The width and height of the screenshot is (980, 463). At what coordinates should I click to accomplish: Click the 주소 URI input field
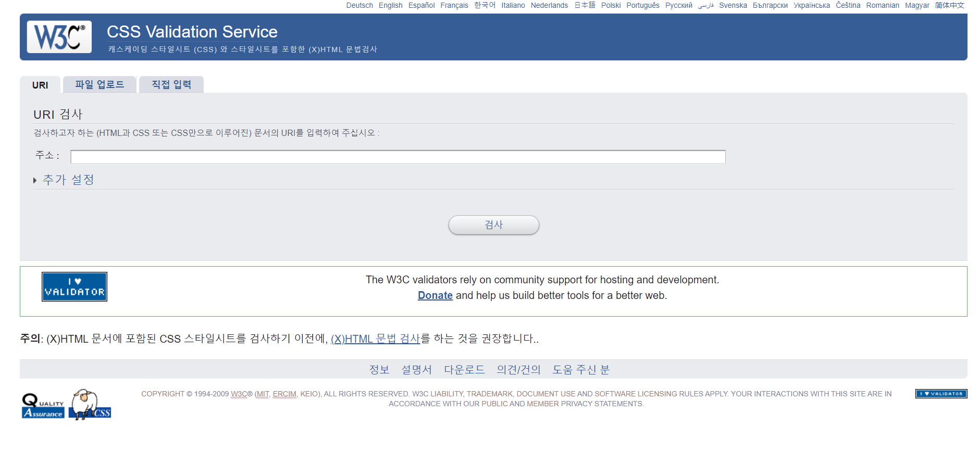tap(398, 157)
